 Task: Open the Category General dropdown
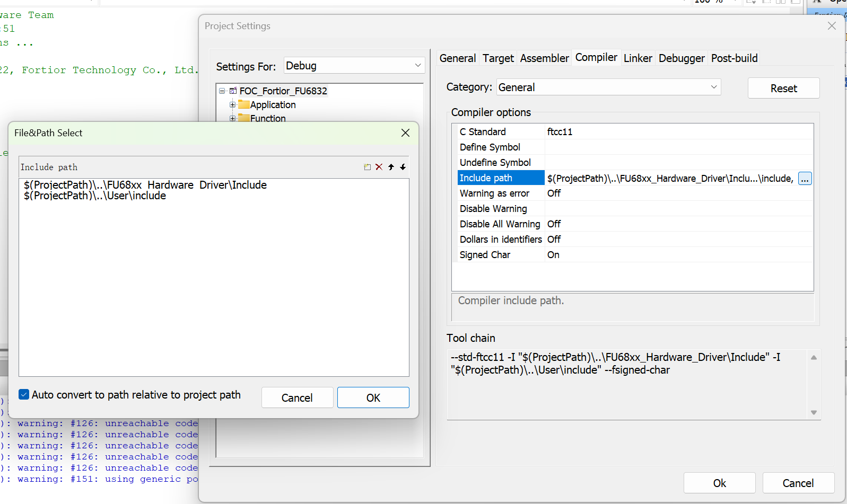point(609,87)
